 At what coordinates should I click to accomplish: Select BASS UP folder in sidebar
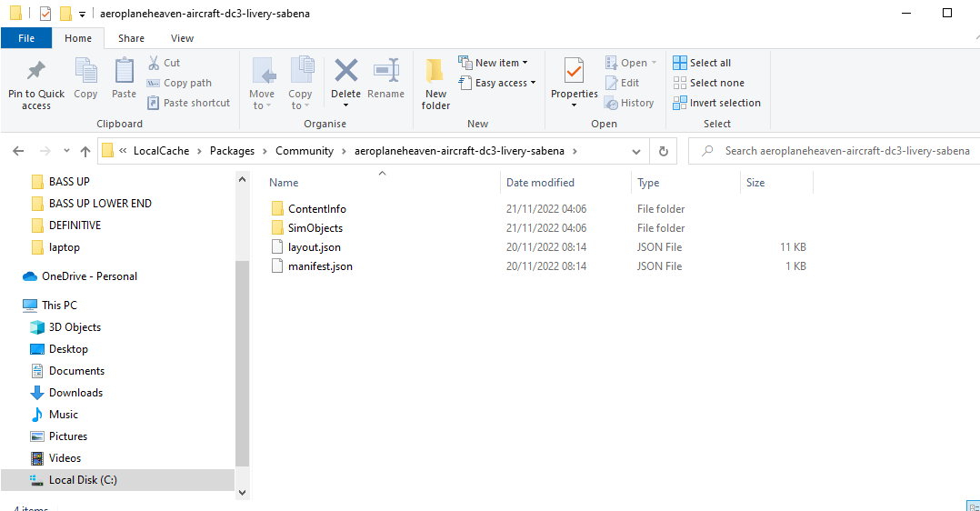click(x=61, y=181)
